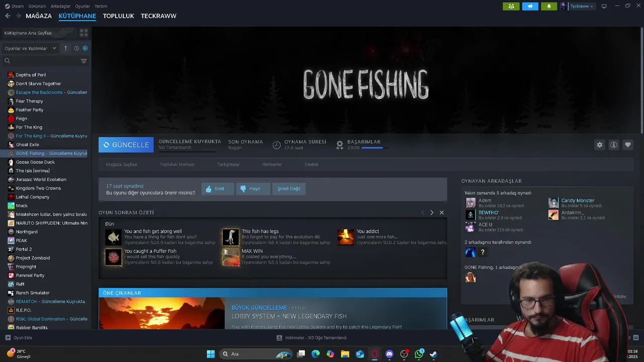The width and height of the screenshot is (644, 362).
Task: Open Mağaza Sayfası link
Action: click(121, 164)
